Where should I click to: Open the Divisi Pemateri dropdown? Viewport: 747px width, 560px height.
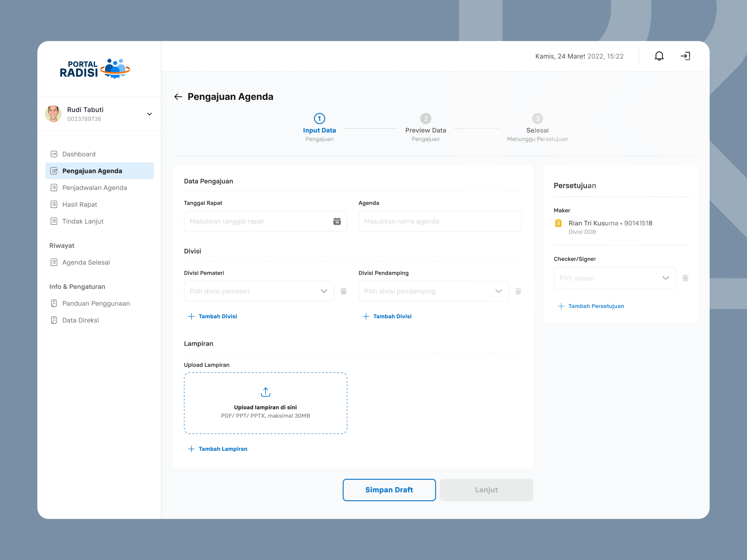[x=324, y=291]
